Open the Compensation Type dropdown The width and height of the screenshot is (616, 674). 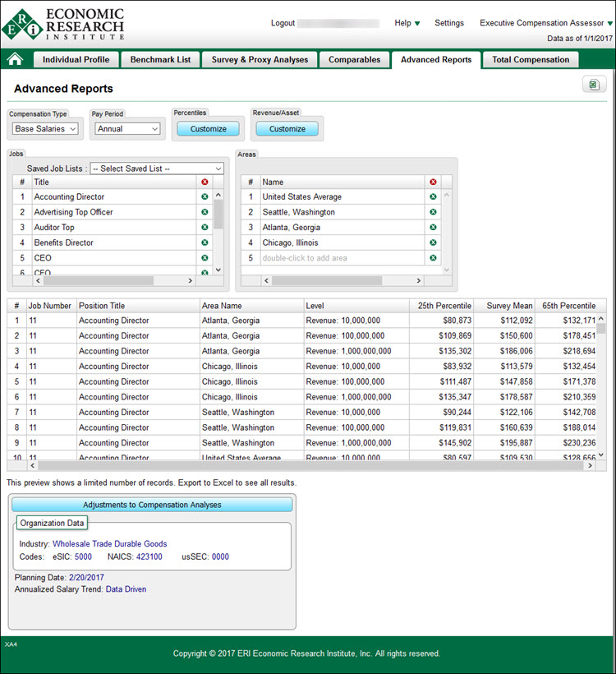(45, 129)
